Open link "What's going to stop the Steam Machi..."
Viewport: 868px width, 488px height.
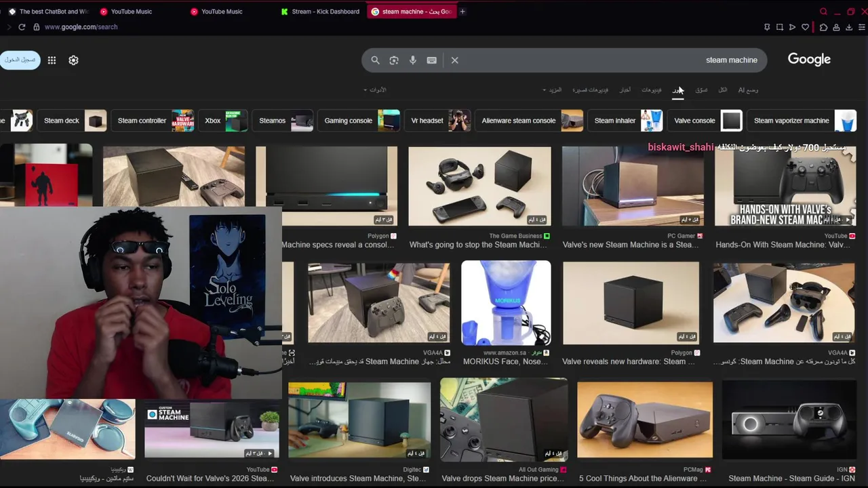[x=478, y=245]
